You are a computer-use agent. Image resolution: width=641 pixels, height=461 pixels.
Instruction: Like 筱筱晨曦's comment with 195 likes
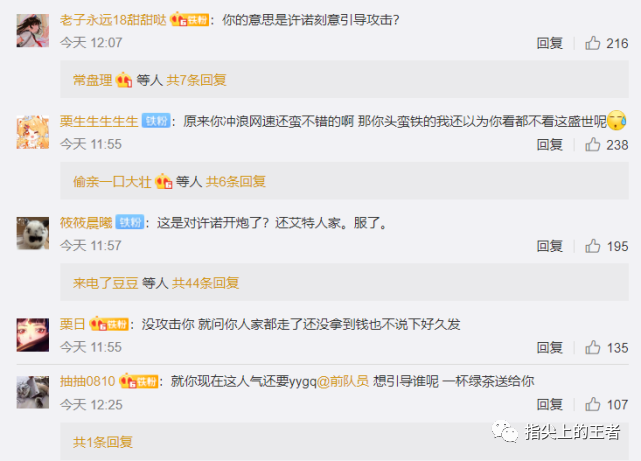coord(592,246)
